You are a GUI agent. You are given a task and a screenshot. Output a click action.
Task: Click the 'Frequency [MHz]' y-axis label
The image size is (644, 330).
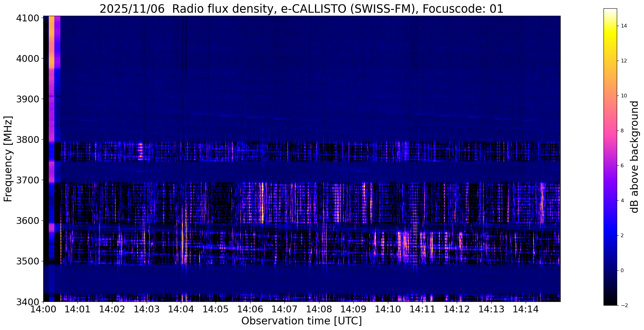pyautogui.click(x=8, y=159)
